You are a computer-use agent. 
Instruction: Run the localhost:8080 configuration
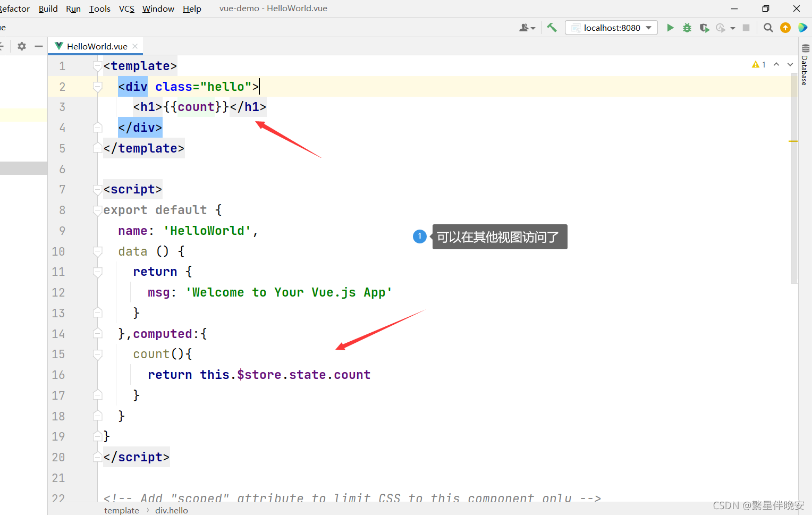click(x=670, y=28)
